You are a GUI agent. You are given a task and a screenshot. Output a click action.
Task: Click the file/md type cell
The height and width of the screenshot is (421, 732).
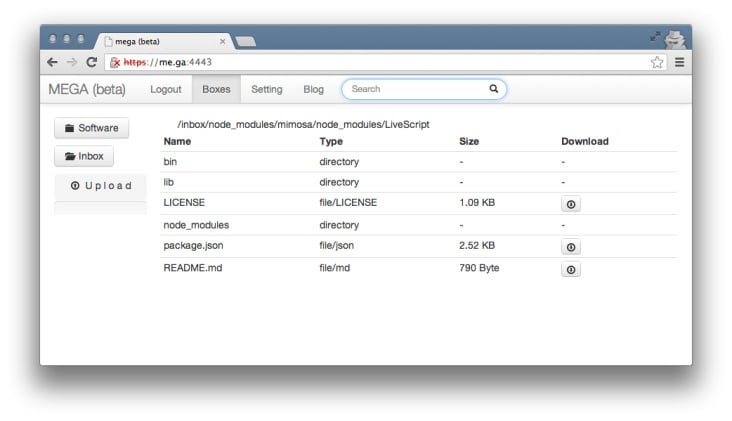coord(334,268)
